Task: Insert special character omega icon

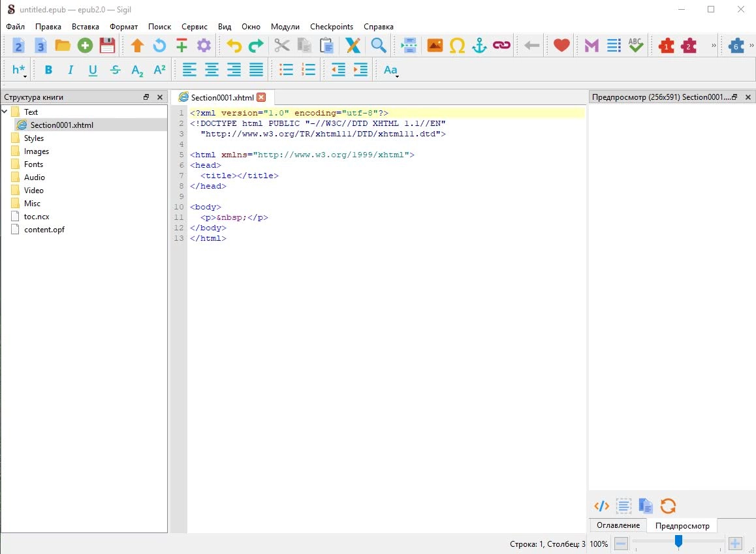Action: tap(457, 46)
